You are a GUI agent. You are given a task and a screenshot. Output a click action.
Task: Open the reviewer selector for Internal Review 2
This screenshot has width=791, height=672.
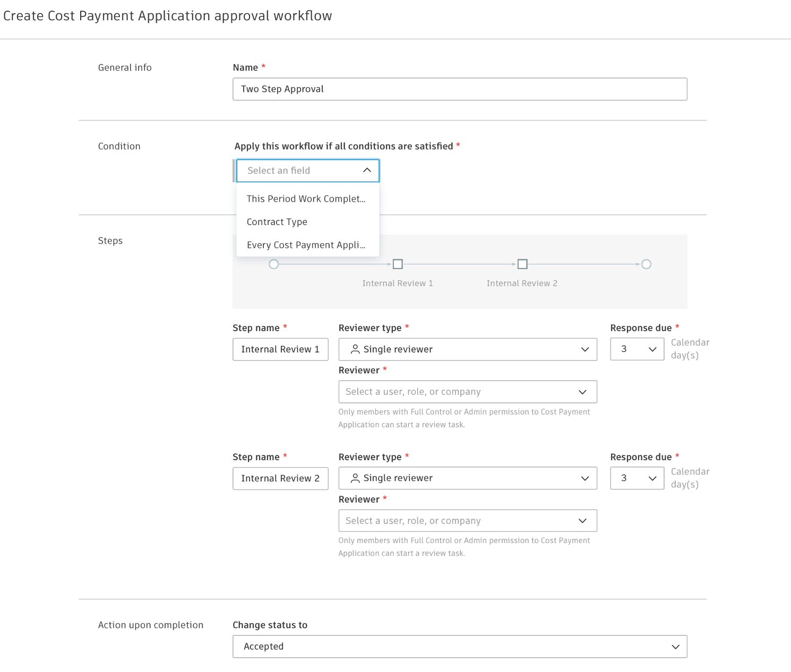pyautogui.click(x=468, y=521)
